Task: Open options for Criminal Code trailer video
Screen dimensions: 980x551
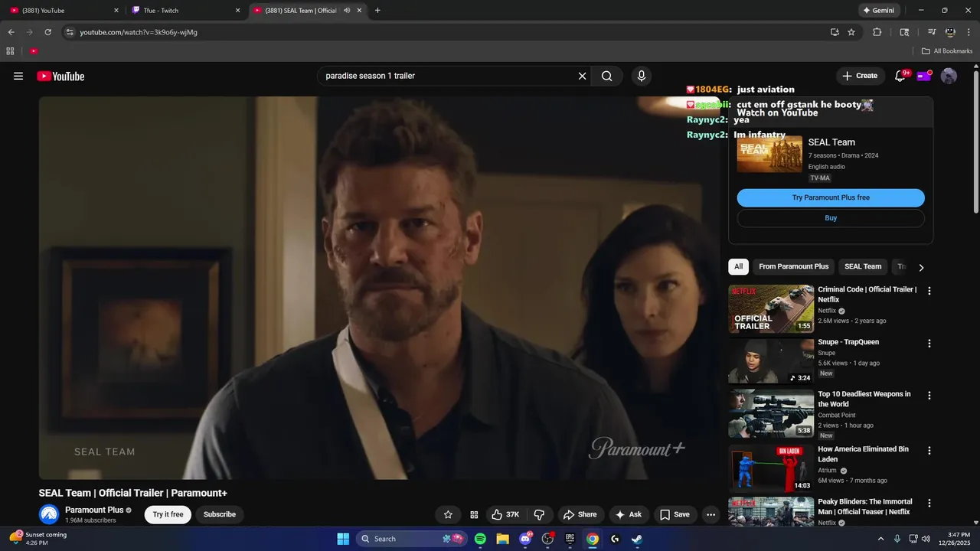Action: click(x=929, y=291)
